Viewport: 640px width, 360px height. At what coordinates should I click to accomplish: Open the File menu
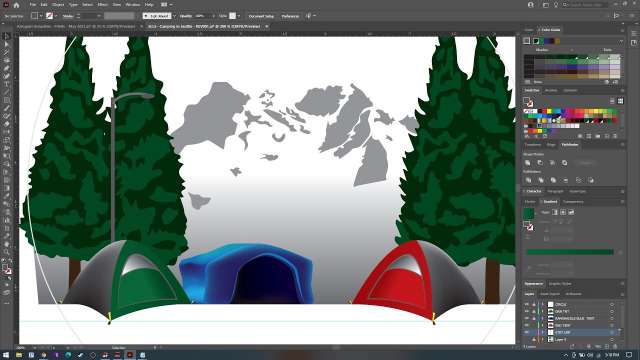[x=33, y=5]
